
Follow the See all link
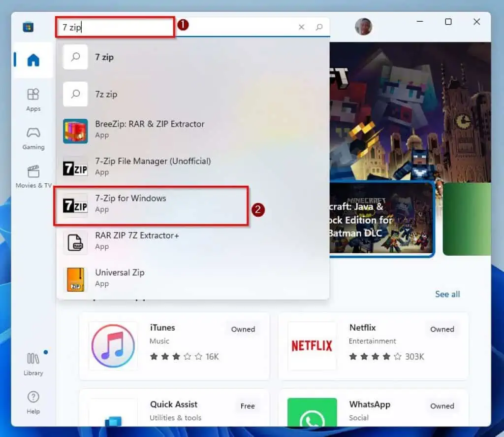tap(447, 294)
